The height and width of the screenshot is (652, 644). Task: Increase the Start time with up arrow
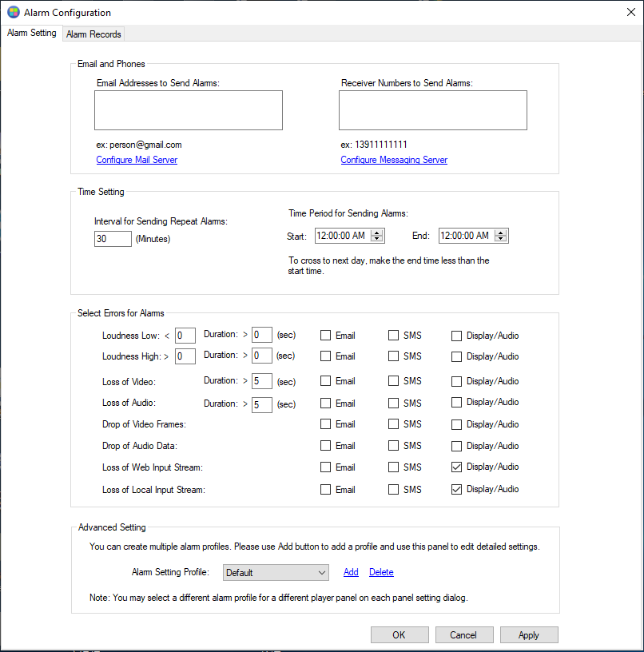[376, 233]
